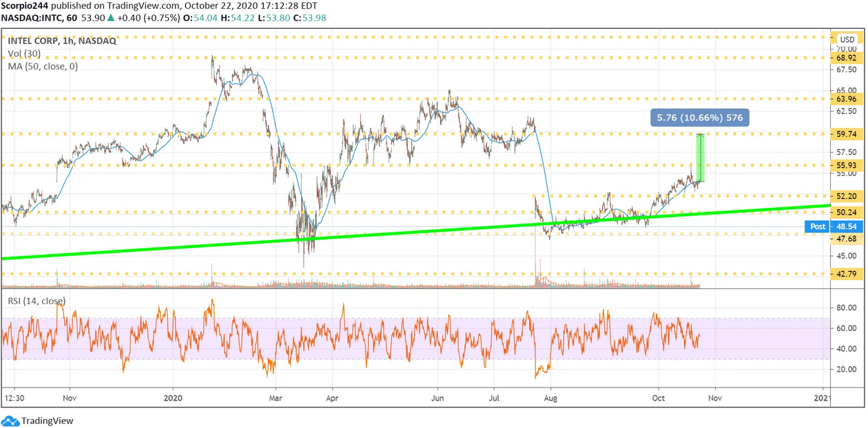Click the 62.50 price scale value
This screenshot has height=428, width=868.
click(846, 111)
